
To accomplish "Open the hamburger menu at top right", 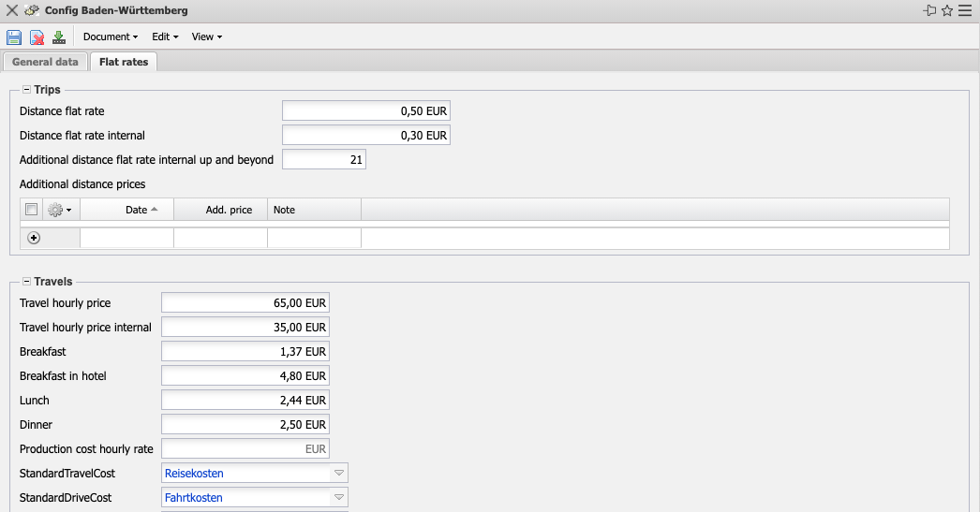I will click(x=965, y=10).
